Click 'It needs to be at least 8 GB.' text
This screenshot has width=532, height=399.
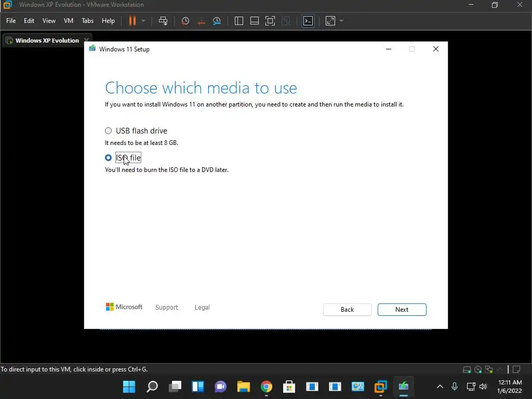(x=141, y=143)
